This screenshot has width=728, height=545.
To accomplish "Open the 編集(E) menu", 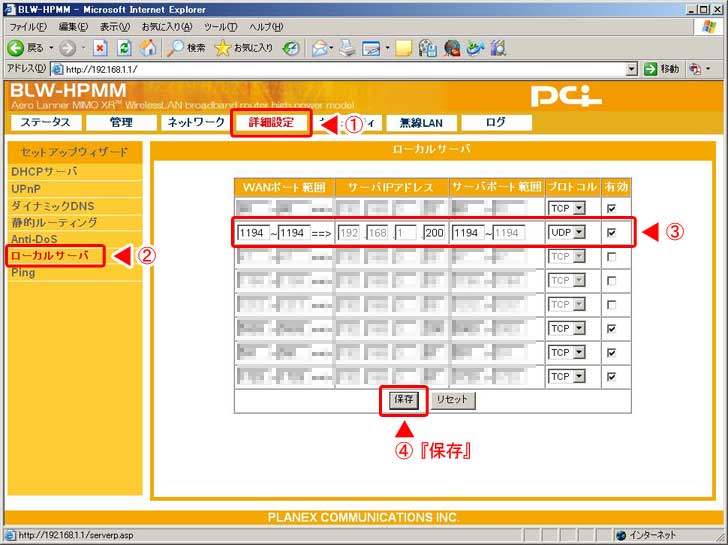I will pyautogui.click(x=73, y=27).
